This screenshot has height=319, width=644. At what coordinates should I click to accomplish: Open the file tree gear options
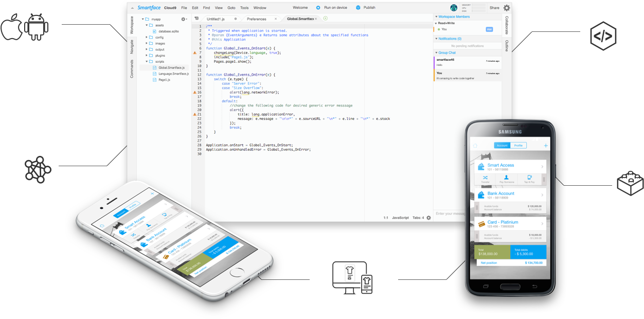coord(184,19)
